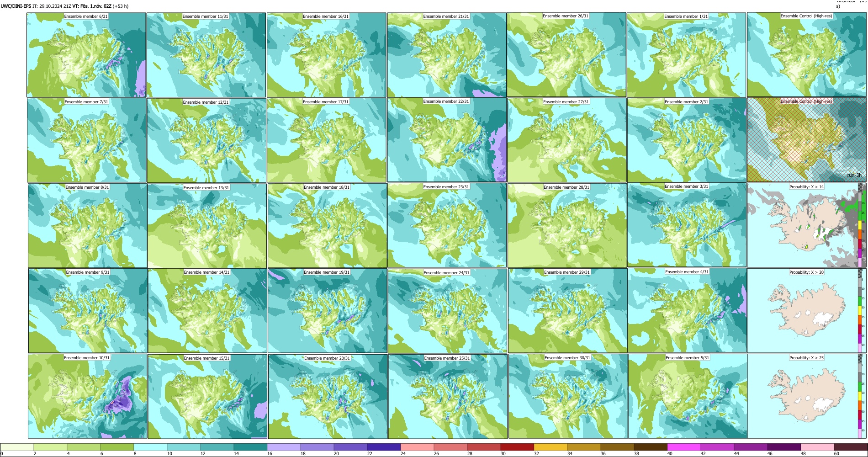
Task: Open the Ensemble member 6/31 wind map
Action: click(x=86, y=55)
